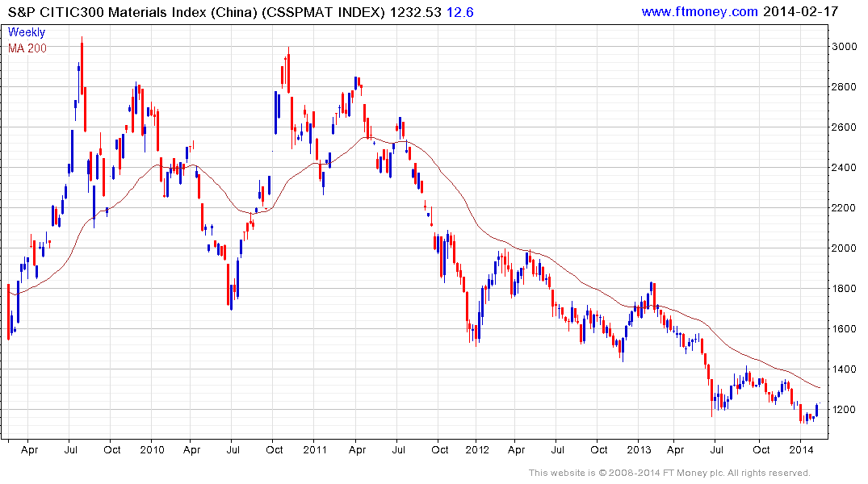Click the chart date 2014-02-17

800,11
